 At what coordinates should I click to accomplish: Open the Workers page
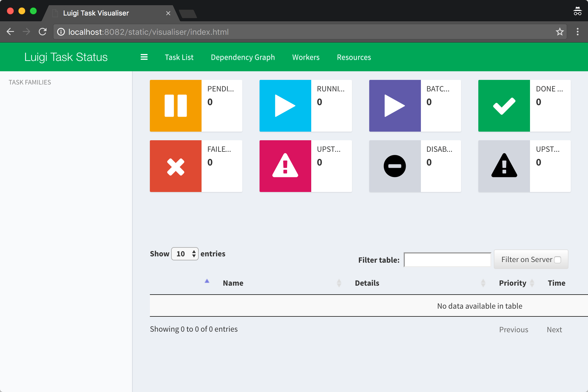[306, 57]
